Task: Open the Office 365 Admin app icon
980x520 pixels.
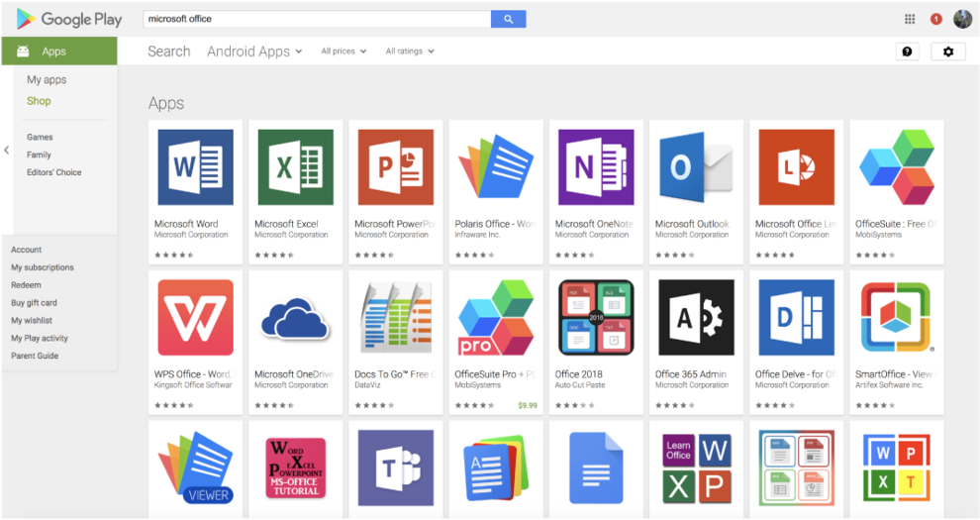Action: pos(696,318)
